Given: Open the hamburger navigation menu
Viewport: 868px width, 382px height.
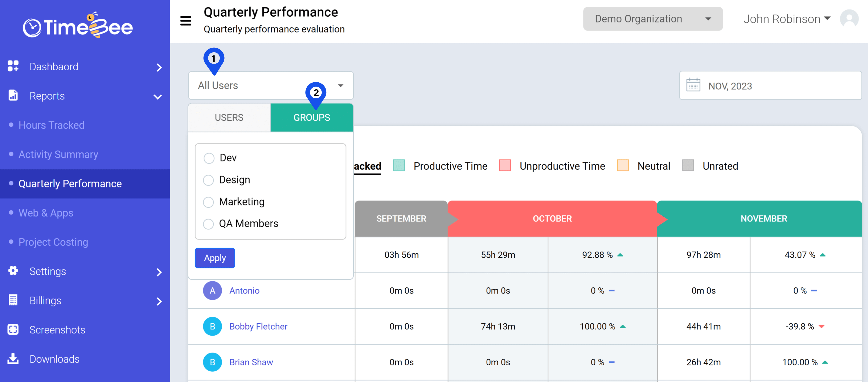Looking at the screenshot, I should [186, 20].
